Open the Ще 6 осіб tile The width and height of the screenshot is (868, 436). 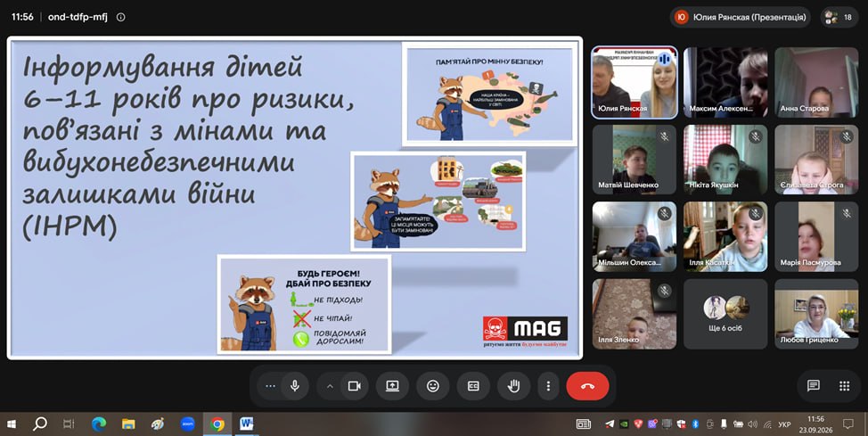point(725,314)
